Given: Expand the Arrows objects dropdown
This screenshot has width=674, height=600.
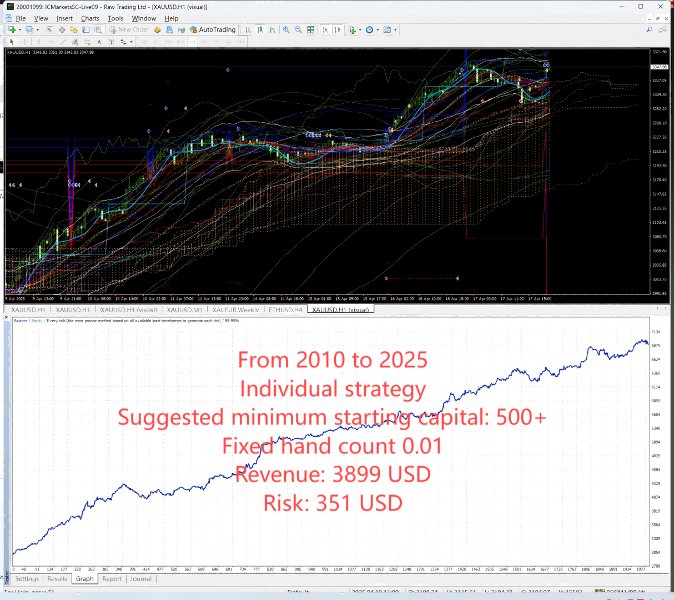Looking at the screenshot, I should point(131,42).
